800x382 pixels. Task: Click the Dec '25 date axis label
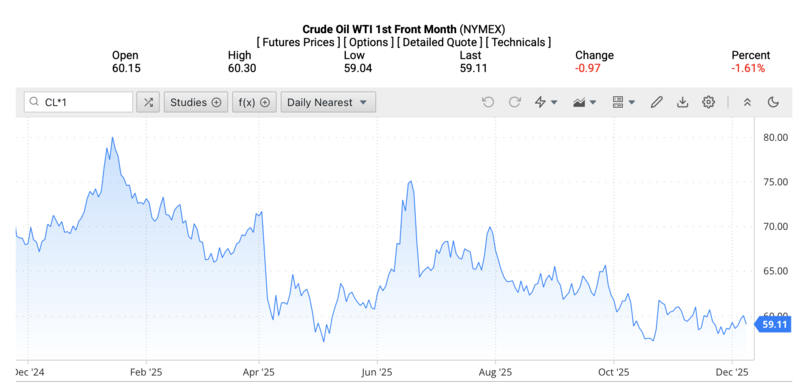click(x=732, y=371)
